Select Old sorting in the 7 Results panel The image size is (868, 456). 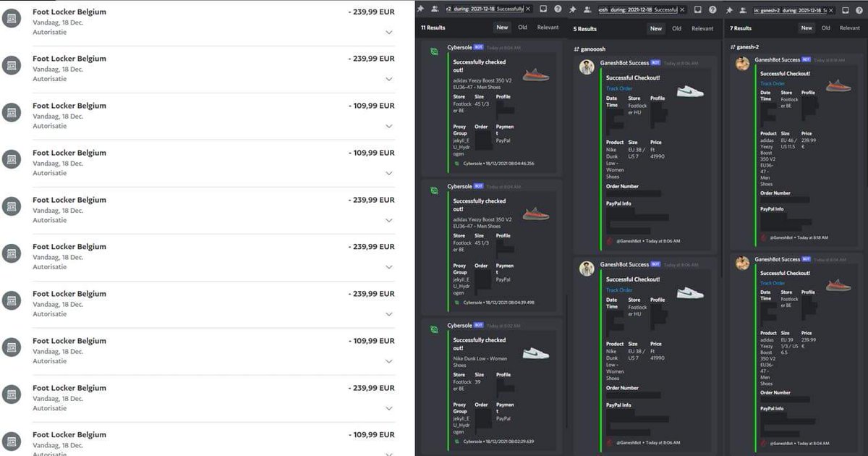tap(827, 28)
